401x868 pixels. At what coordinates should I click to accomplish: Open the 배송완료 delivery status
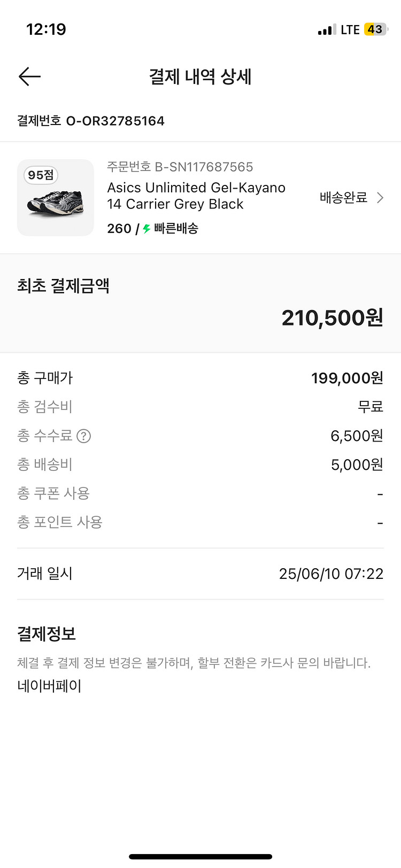(x=343, y=198)
